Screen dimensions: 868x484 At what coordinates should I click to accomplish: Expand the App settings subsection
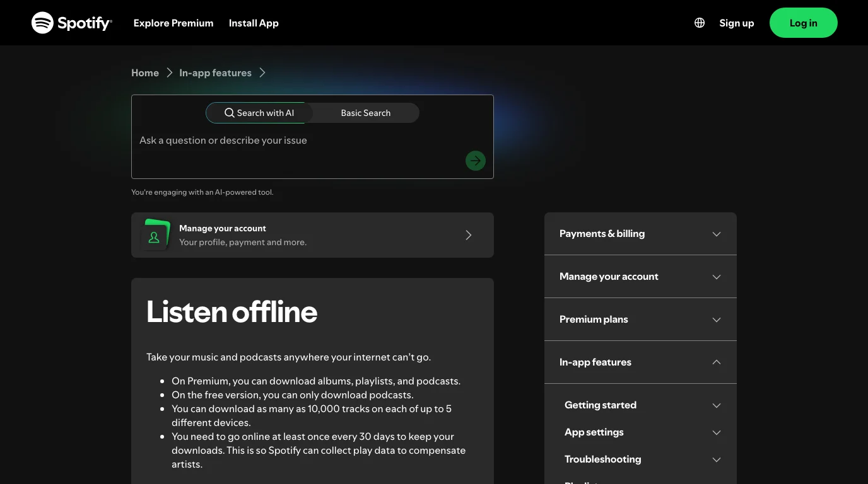(643, 432)
